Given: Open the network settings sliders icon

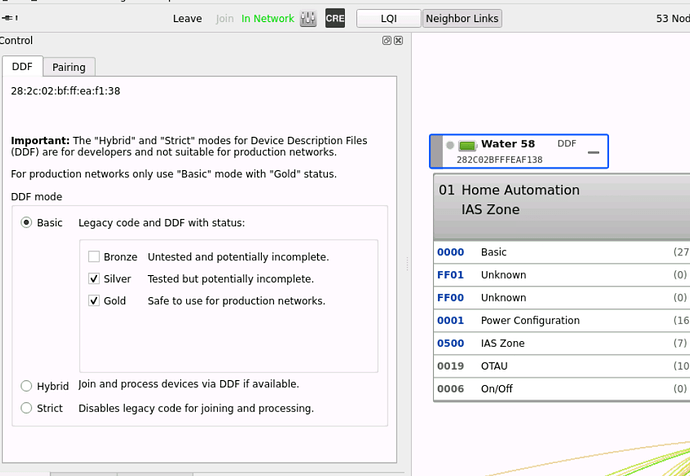Looking at the screenshot, I should pyautogui.click(x=308, y=18).
